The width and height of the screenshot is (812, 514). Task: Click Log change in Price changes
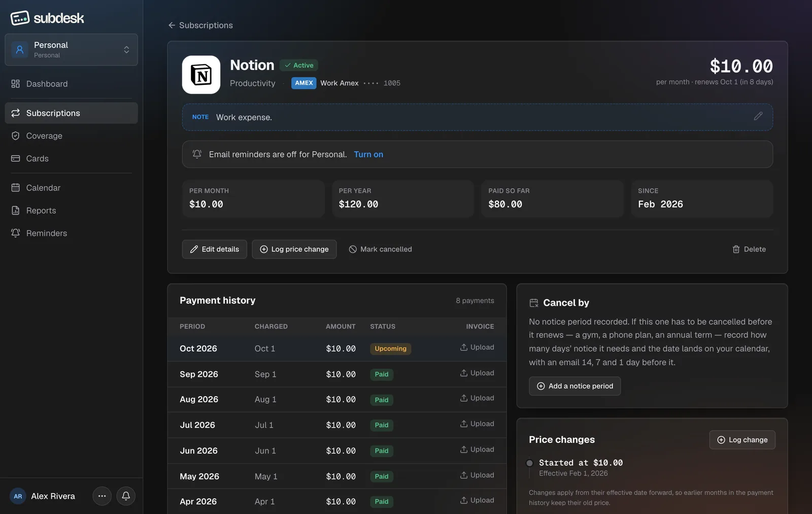[742, 440]
